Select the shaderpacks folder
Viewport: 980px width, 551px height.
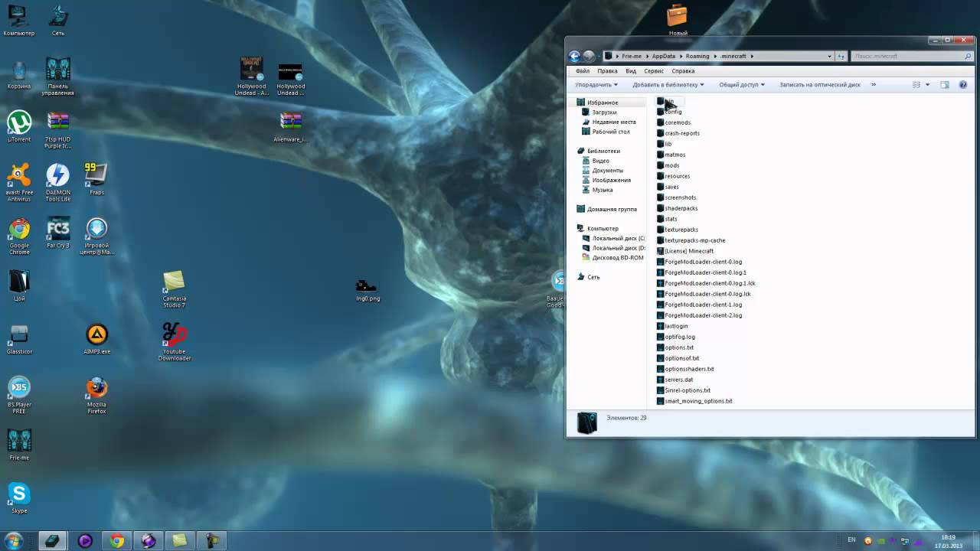click(x=677, y=208)
